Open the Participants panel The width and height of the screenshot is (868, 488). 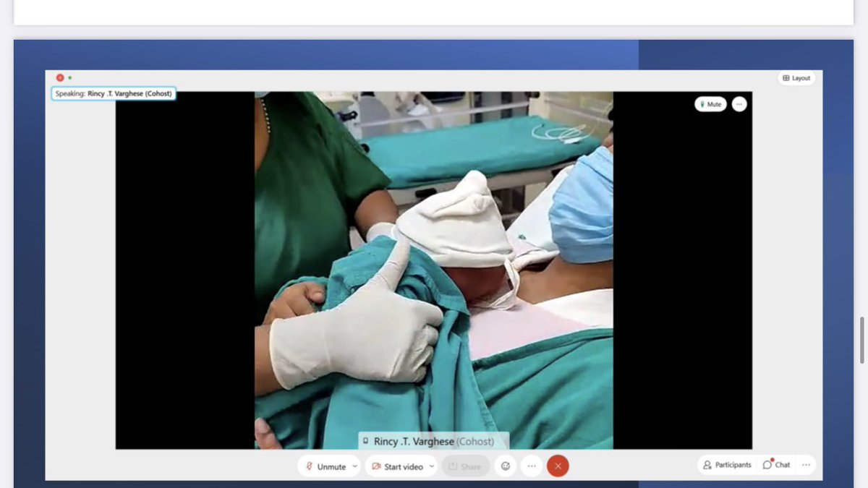(x=727, y=465)
